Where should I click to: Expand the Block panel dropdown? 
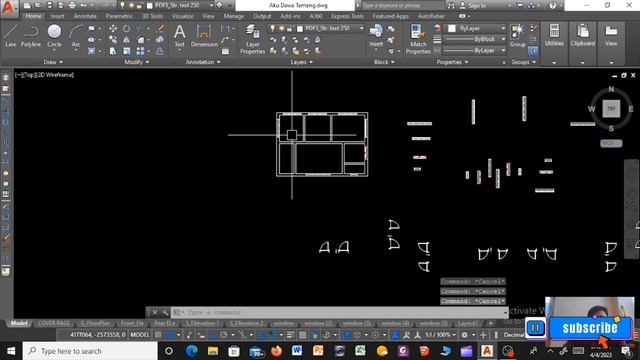384,62
